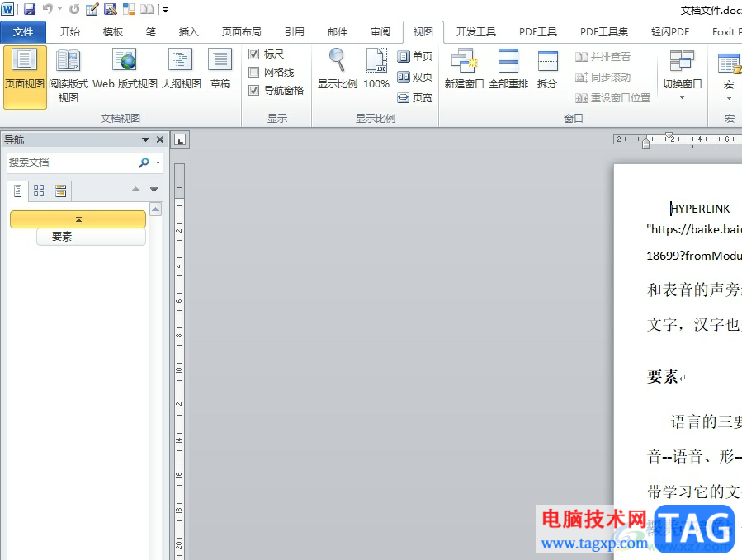Select heading 要素 in navigation pane

91,237
